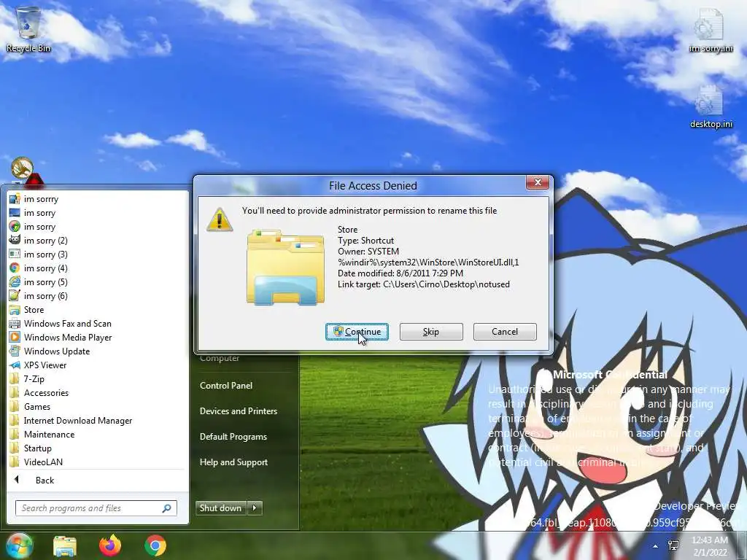Click the Start orb button

18,545
